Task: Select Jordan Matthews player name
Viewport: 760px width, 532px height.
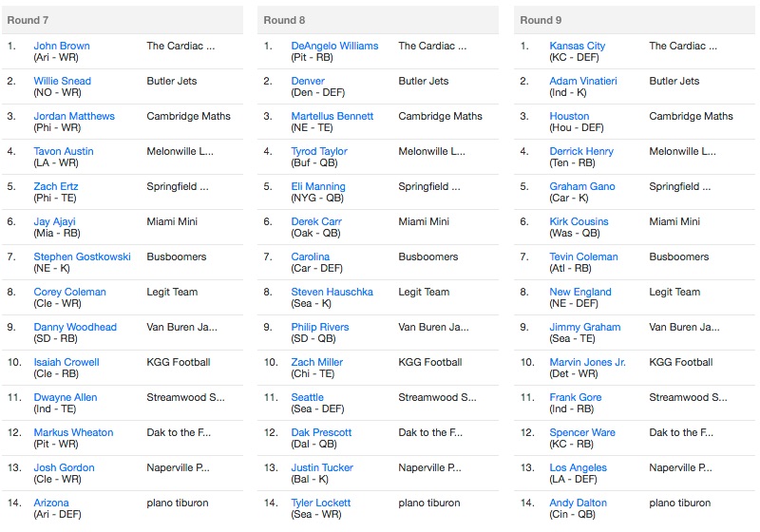Action: [74, 116]
